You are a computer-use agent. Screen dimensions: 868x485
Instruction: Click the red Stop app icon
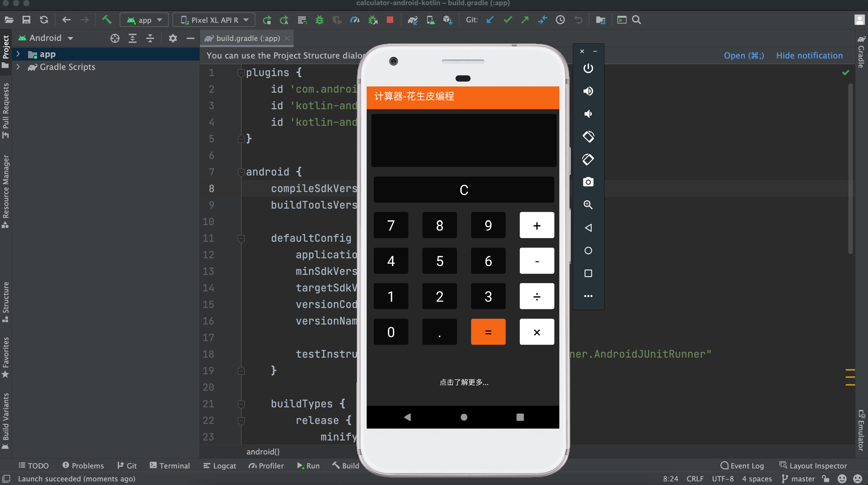coord(390,20)
